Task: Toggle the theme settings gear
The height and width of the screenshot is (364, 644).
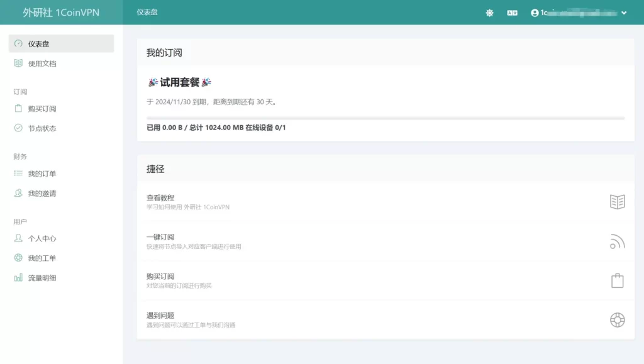Action: 489,12
